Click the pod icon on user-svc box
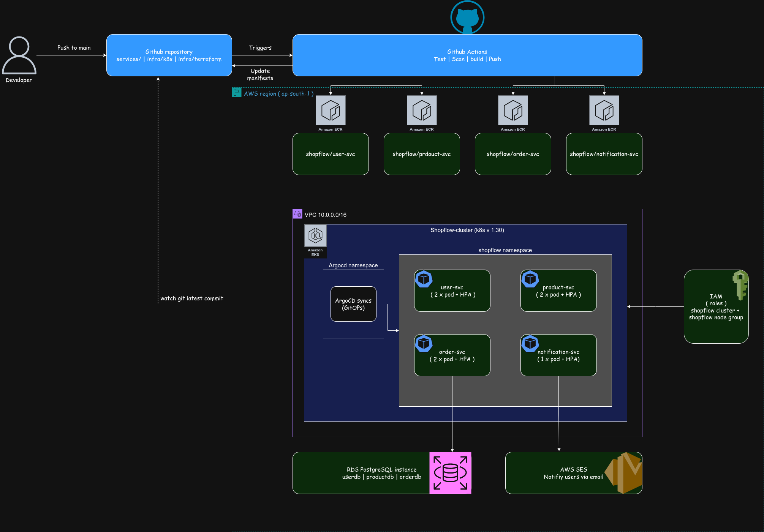Viewport: 764px width, 532px height. click(x=424, y=279)
